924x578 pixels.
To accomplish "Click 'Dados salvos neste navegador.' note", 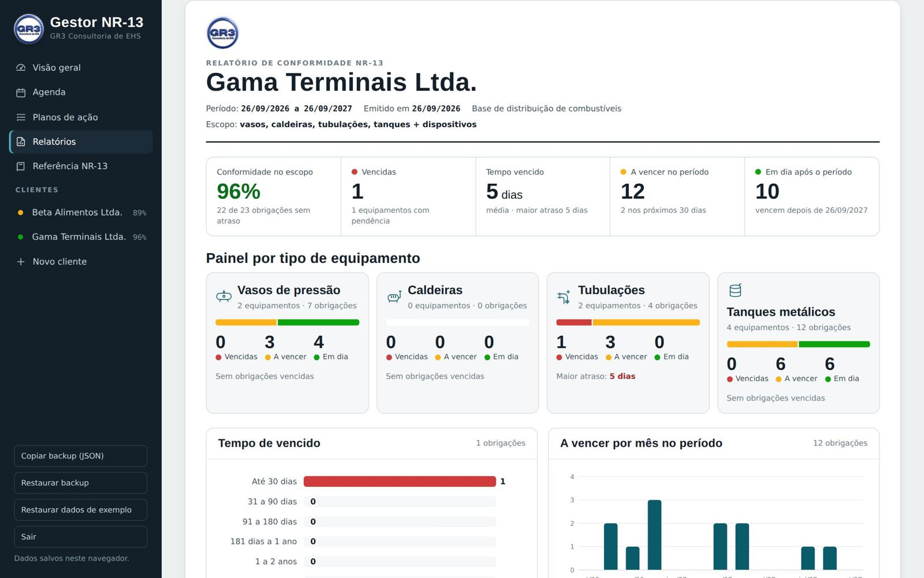I will [72, 558].
